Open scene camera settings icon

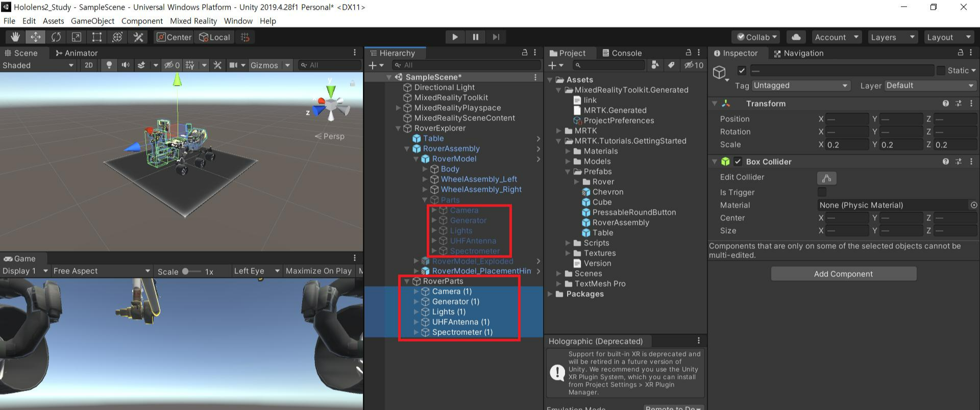tap(233, 65)
